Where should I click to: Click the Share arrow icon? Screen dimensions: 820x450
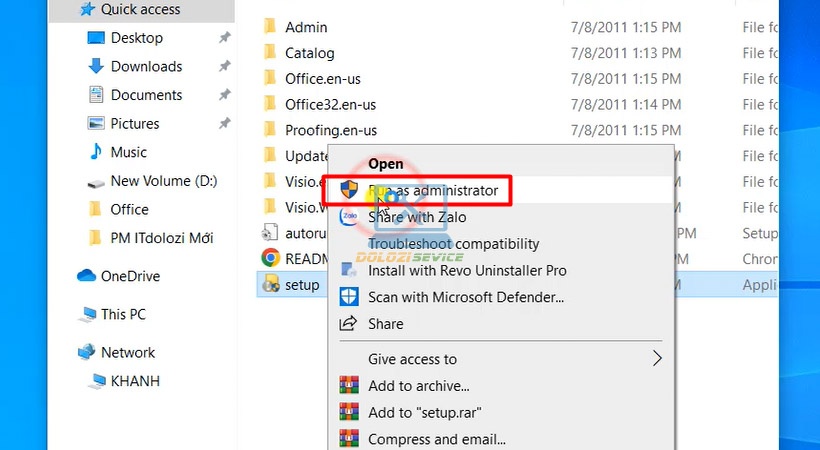point(349,324)
